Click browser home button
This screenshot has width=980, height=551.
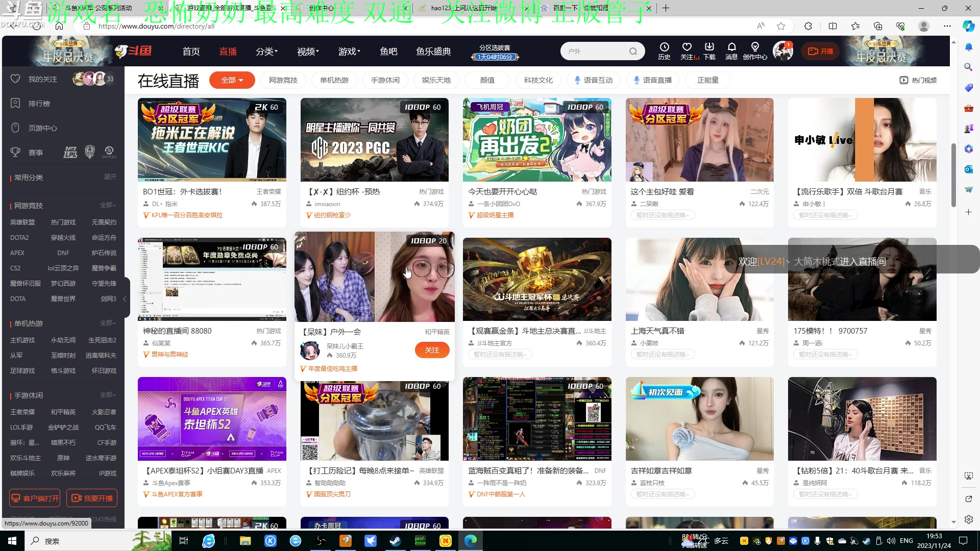click(59, 26)
